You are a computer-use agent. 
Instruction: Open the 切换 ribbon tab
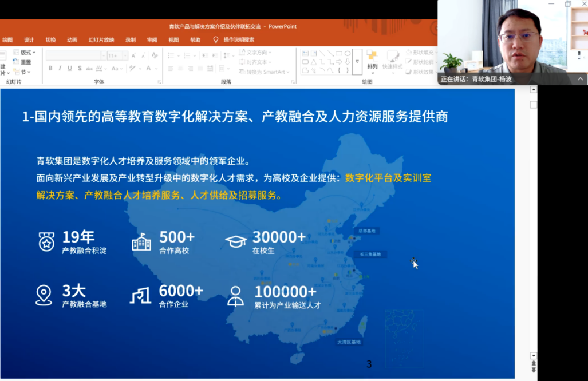[50, 39]
